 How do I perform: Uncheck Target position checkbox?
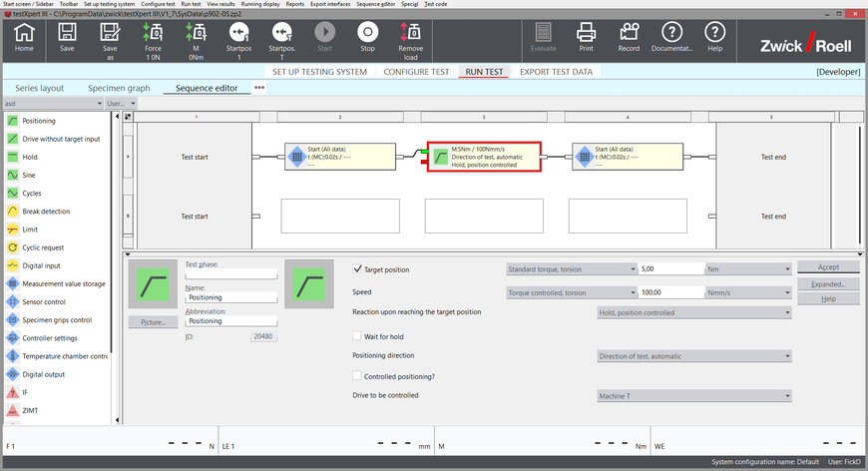click(x=357, y=269)
